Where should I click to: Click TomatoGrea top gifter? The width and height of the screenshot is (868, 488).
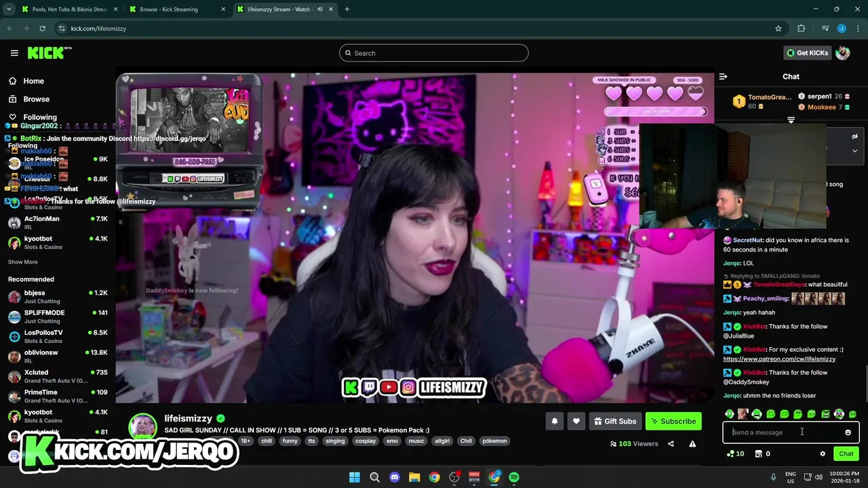(769, 97)
